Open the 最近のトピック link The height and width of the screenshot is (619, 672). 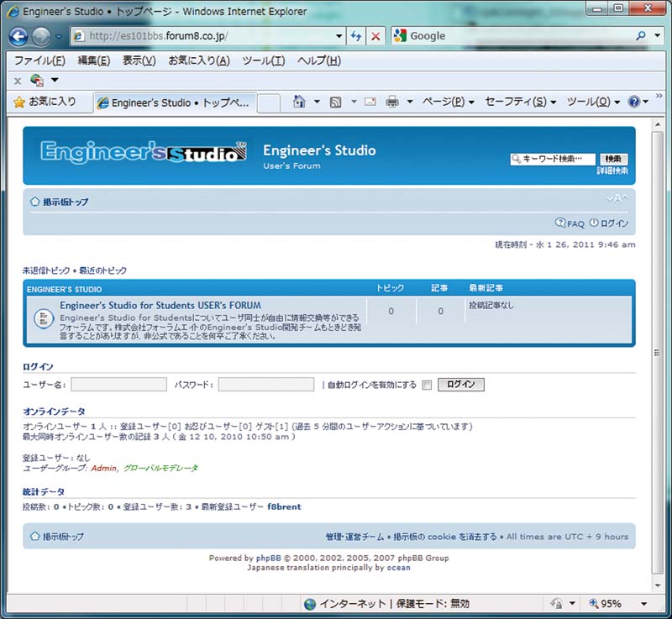(102, 270)
